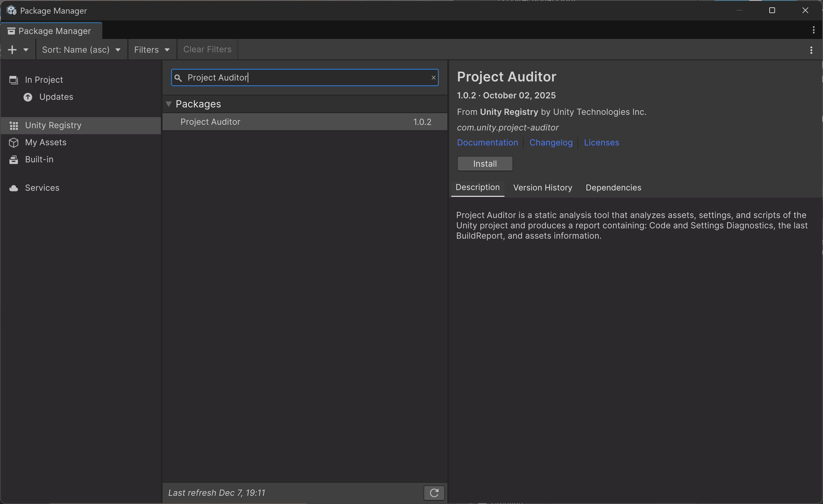
Task: Click the My Assets cube icon
Action: pyautogui.click(x=14, y=143)
